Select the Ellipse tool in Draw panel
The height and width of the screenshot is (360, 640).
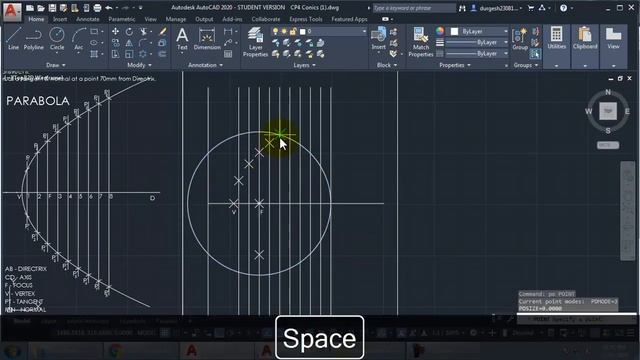point(94,42)
